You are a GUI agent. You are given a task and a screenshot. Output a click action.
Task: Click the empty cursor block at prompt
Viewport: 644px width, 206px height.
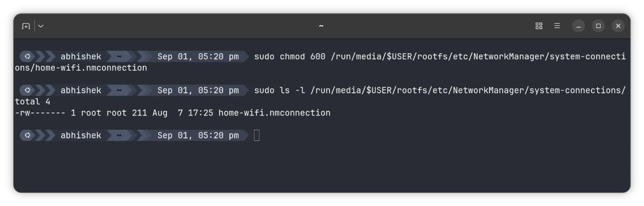click(x=257, y=135)
